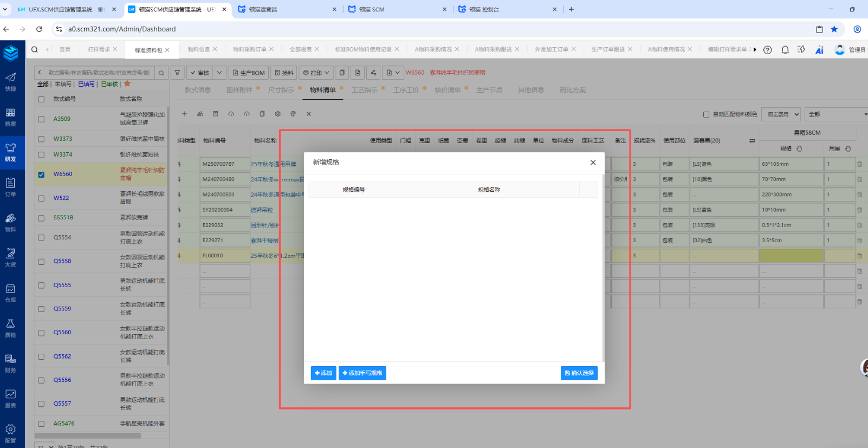Viewport: 868px width, 448px height.
Task: Confirm selection with 确认选择 button
Action: (579, 373)
